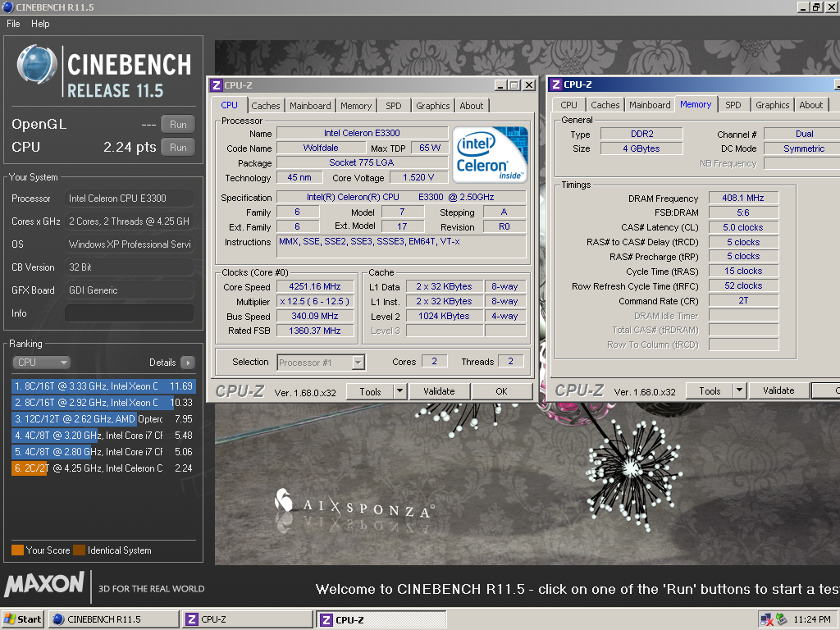Viewport: 840px width, 630px height.
Task: Open SPD tab in second CPU-Z window
Action: coord(733,105)
